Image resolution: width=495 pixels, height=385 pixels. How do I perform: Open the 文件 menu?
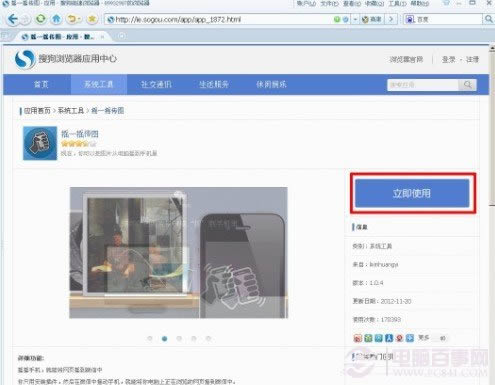(329, 3)
